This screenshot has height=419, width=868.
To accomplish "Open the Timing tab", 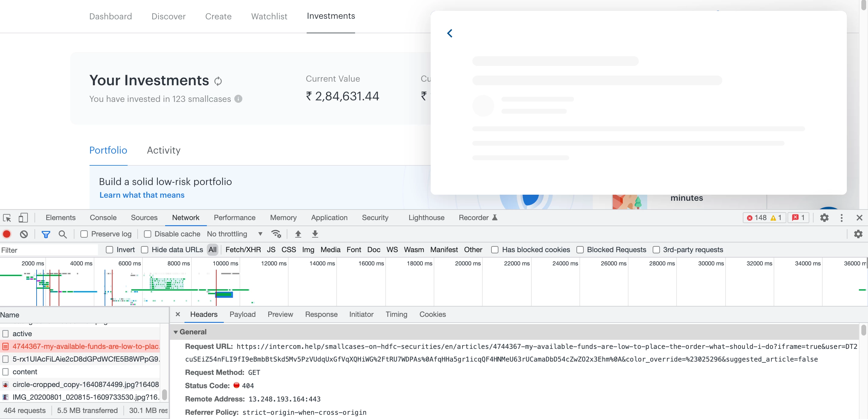I will (396, 314).
